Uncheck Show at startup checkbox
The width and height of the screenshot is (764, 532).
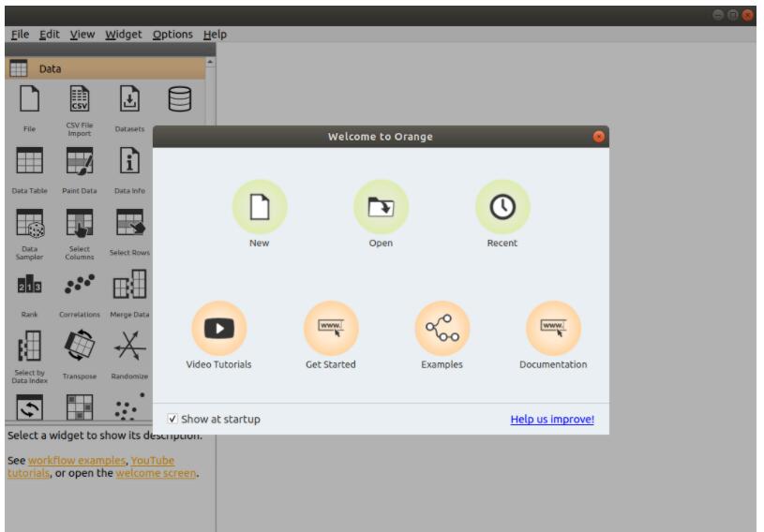coord(172,420)
